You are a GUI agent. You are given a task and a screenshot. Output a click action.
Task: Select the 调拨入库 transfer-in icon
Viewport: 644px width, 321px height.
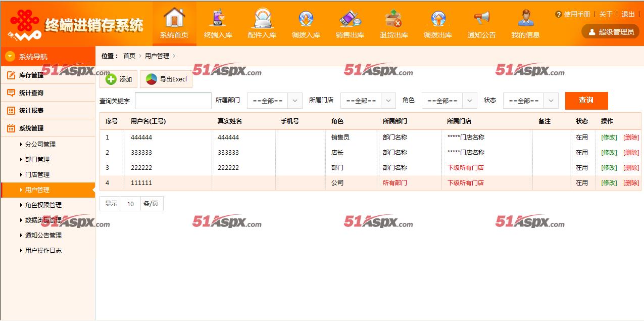point(306,19)
